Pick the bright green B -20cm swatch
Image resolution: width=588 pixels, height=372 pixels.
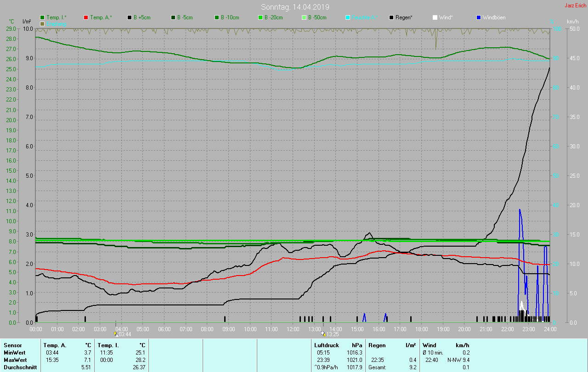[x=260, y=17]
